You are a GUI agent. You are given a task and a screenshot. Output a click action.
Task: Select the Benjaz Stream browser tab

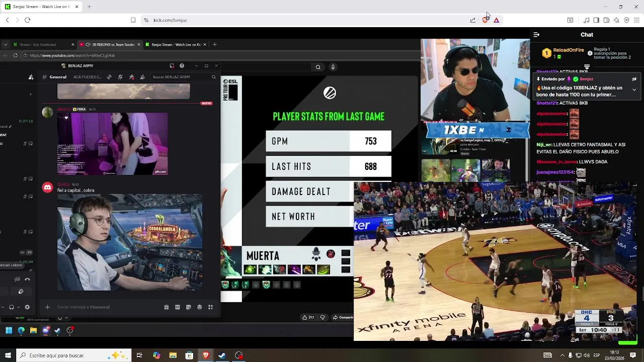[x=41, y=7]
